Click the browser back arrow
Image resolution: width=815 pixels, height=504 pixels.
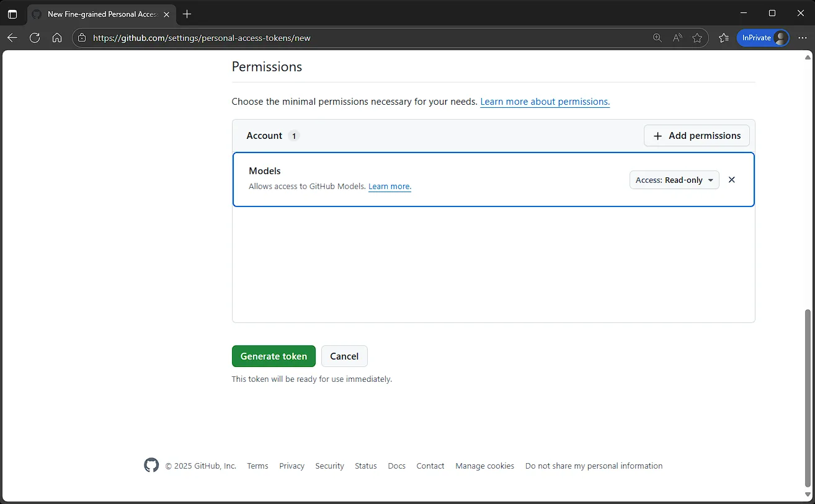point(12,38)
